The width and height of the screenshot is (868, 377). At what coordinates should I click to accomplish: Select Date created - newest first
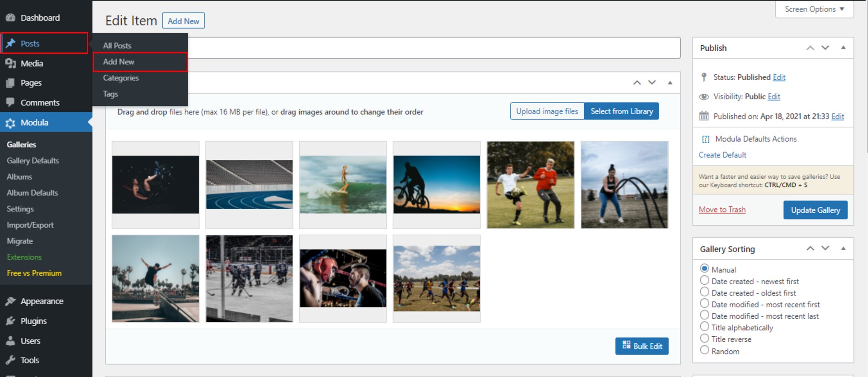(704, 281)
